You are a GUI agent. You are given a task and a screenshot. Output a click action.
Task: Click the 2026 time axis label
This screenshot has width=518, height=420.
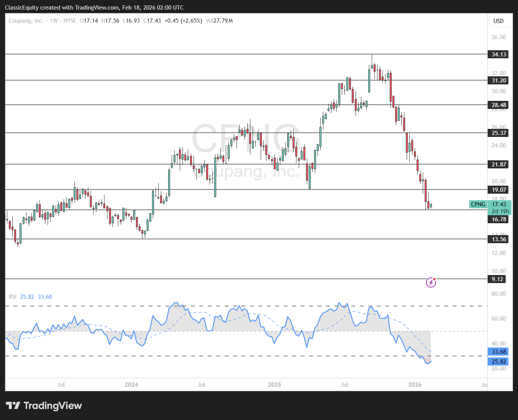tap(415, 385)
